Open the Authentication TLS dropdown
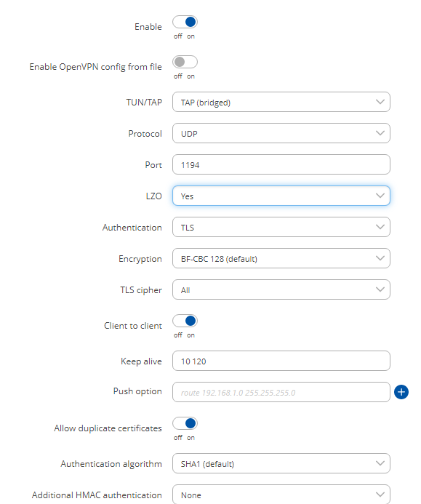This screenshot has height=504, width=421. [281, 227]
